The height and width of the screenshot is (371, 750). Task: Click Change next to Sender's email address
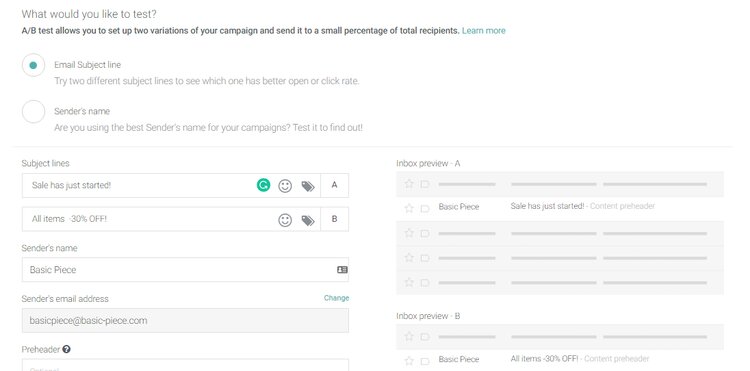click(336, 298)
